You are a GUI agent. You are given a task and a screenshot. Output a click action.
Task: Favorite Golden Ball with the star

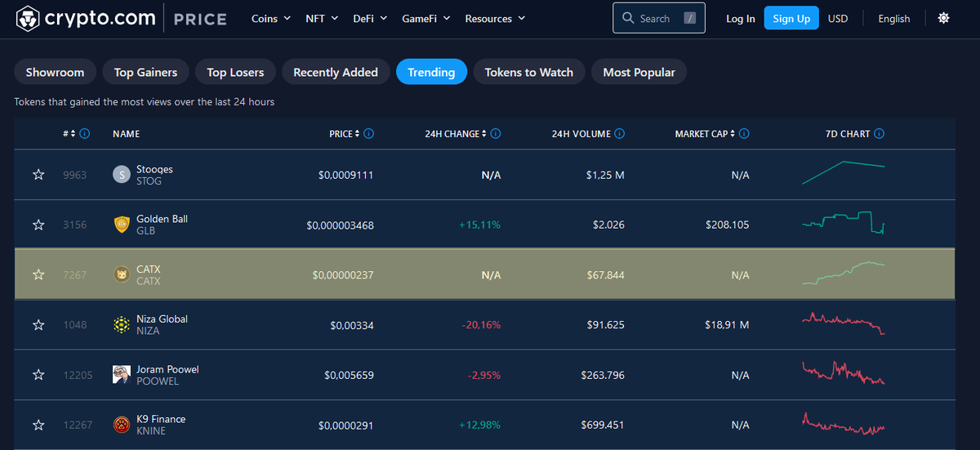(38, 225)
